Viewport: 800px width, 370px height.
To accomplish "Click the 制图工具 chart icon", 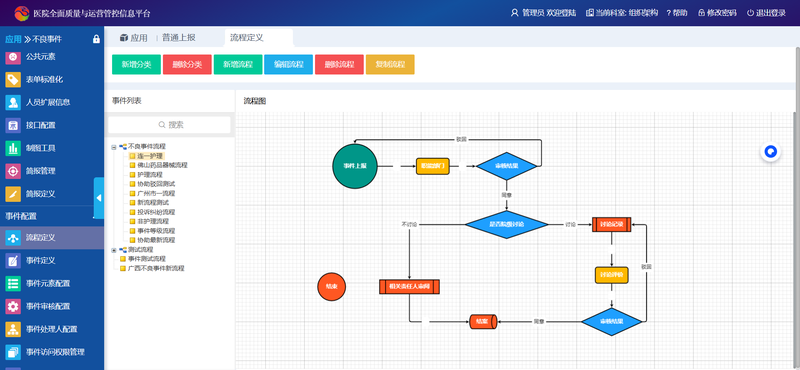I will coord(13,148).
